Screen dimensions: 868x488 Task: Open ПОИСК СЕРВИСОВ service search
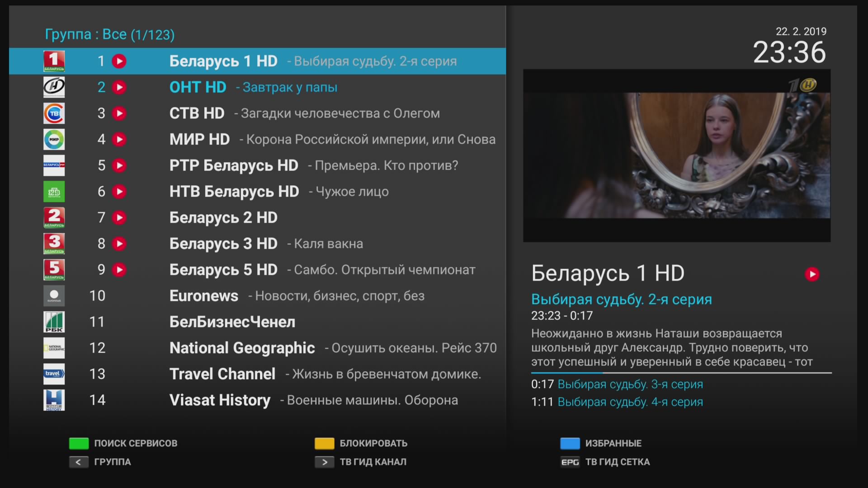pyautogui.click(x=136, y=443)
